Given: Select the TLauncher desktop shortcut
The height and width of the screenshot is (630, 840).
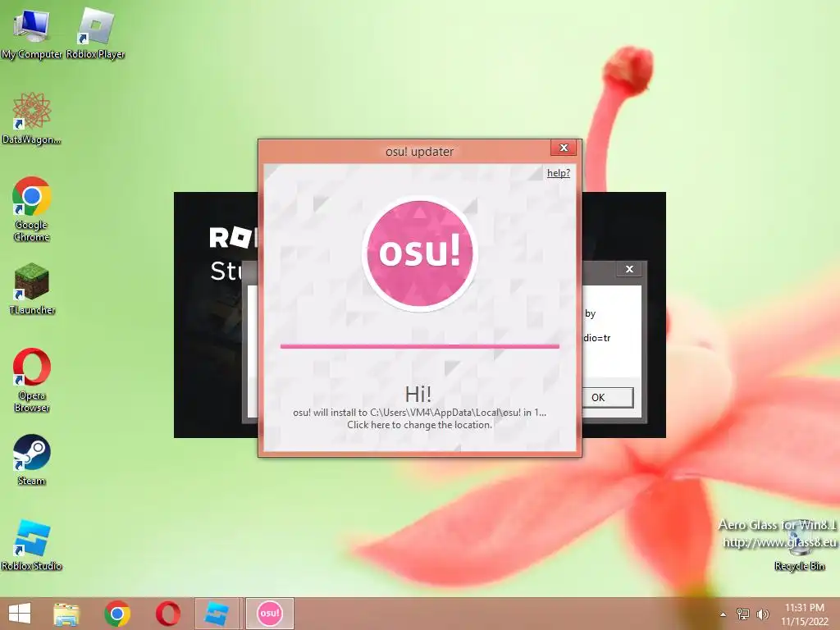Looking at the screenshot, I should 32,289.
